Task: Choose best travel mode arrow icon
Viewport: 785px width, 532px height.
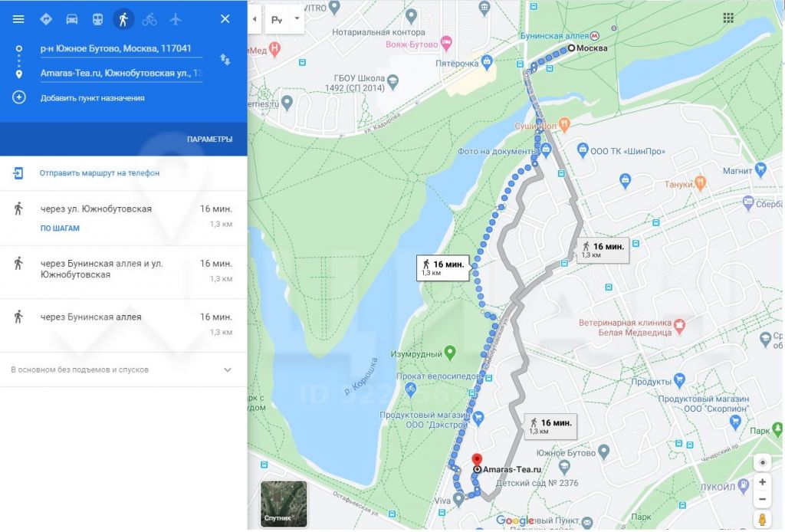Action: tap(46, 19)
